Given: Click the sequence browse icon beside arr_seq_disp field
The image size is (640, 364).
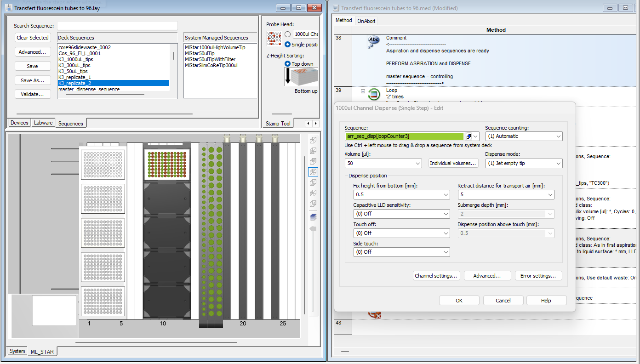Looking at the screenshot, I should (x=469, y=136).
